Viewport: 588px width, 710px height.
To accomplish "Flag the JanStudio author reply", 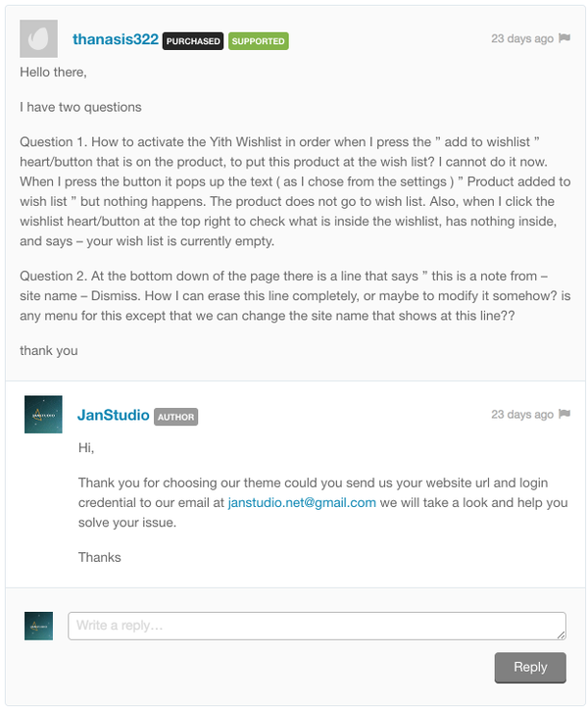I will [x=564, y=414].
